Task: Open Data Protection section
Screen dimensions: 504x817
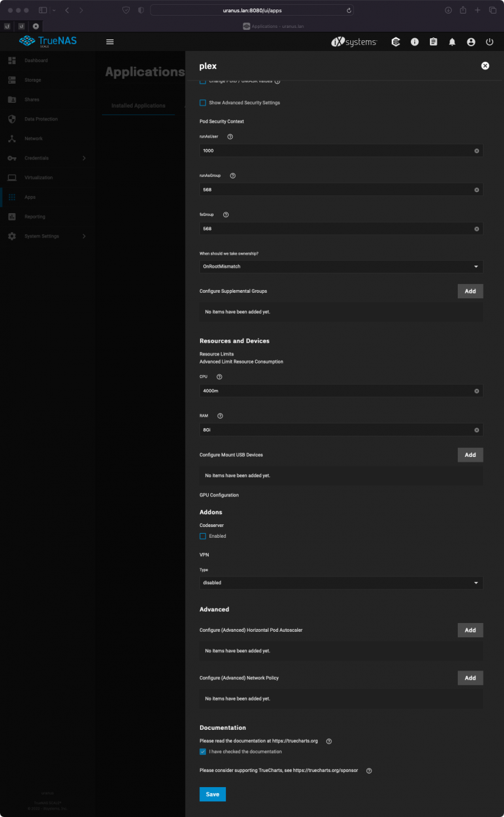Action: point(41,119)
